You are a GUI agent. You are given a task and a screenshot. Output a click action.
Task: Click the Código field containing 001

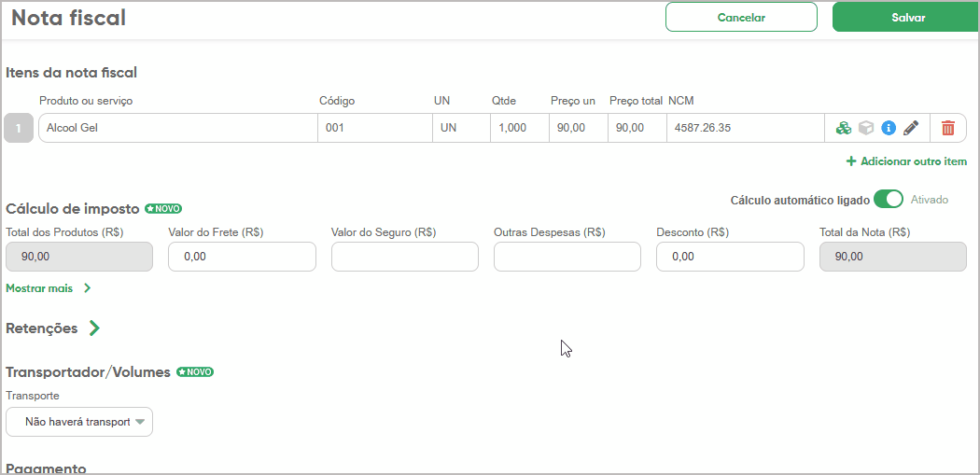coord(375,128)
